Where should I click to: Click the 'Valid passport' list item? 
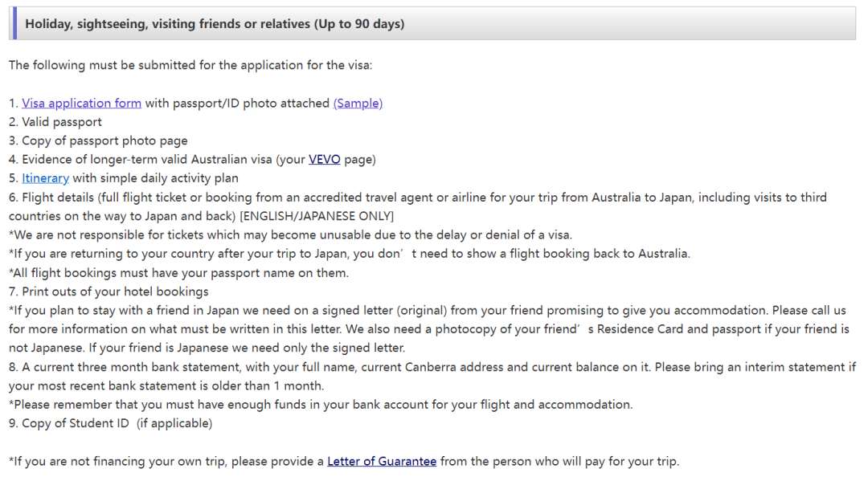click(x=55, y=122)
